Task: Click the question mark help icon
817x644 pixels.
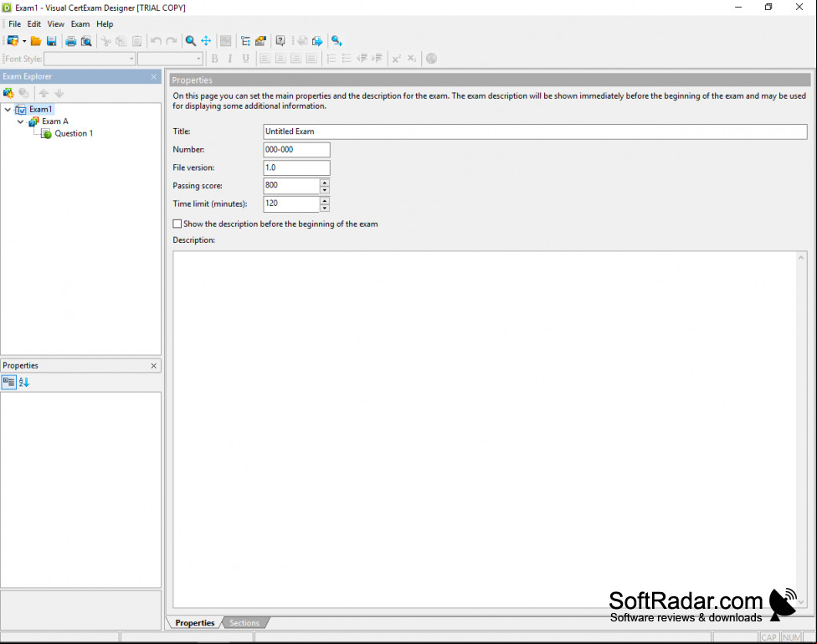Action: click(280, 41)
